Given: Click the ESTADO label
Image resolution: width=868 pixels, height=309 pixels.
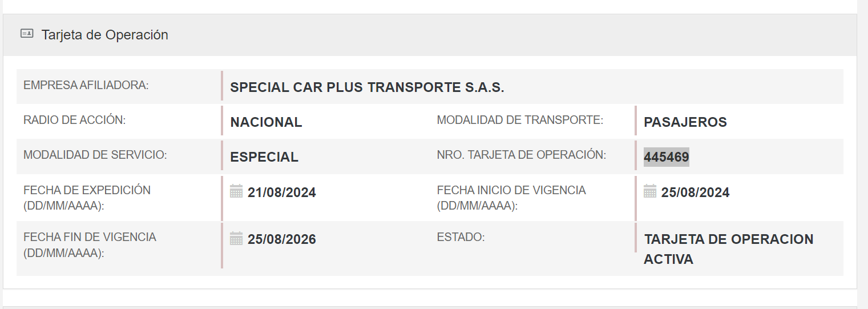Looking at the screenshot, I should (x=461, y=236).
